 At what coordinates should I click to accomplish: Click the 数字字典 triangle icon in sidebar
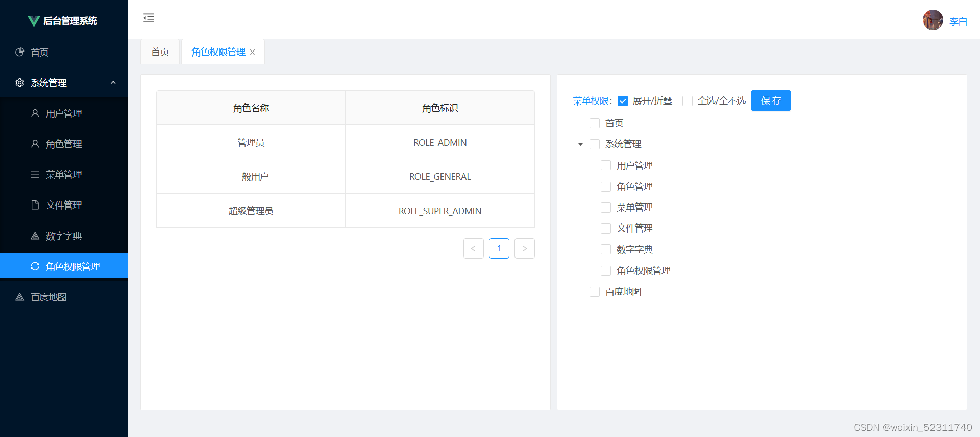[35, 236]
